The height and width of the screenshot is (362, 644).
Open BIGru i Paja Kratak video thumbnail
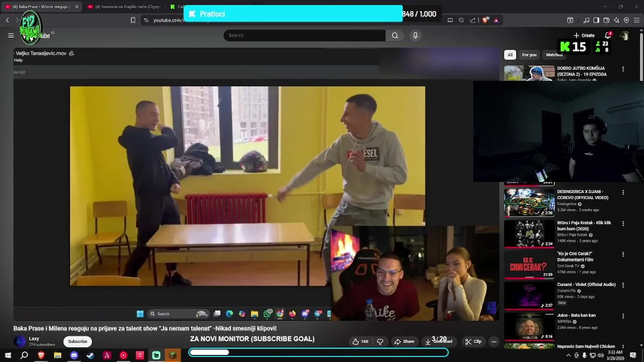click(529, 233)
